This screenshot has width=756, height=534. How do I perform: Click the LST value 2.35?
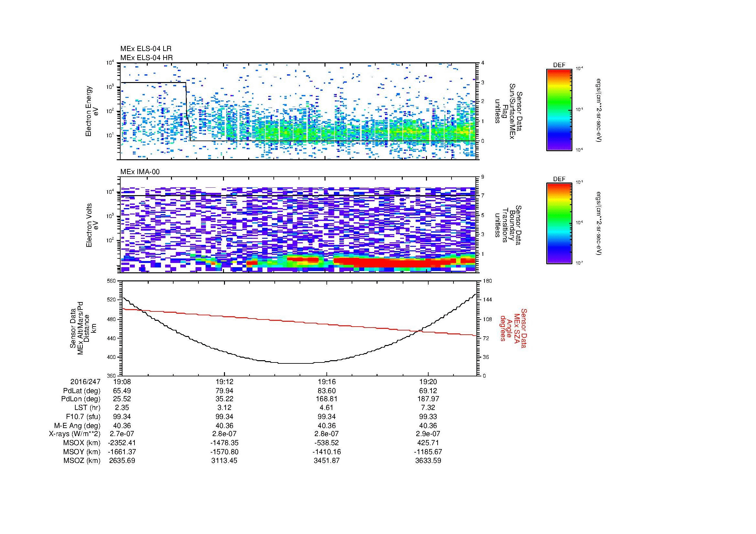point(122,408)
